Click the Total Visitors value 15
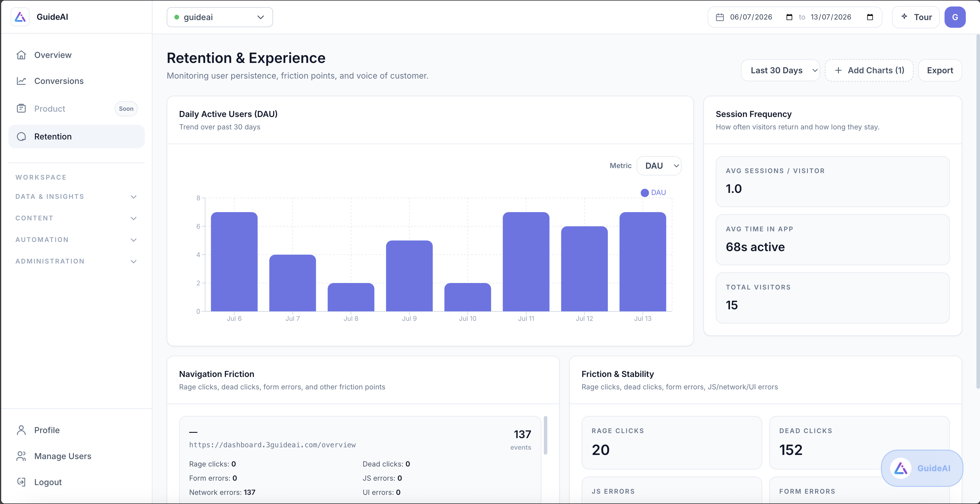Screen dimensions: 980x504 pyautogui.click(x=731, y=305)
